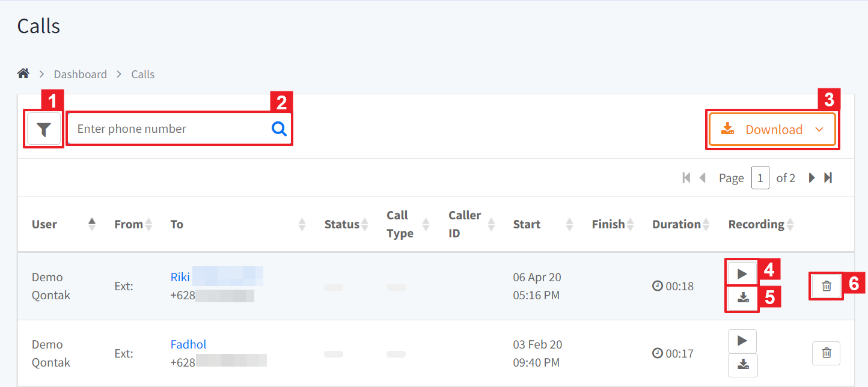The height and width of the screenshot is (387, 868).
Task: Play recording for Fadhol's call
Action: [742, 341]
